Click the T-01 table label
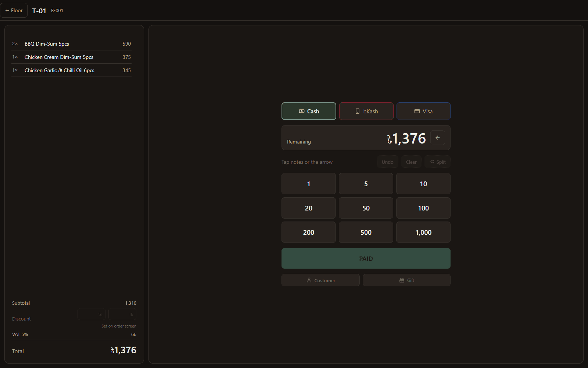The width and height of the screenshot is (588, 368). coord(39,11)
